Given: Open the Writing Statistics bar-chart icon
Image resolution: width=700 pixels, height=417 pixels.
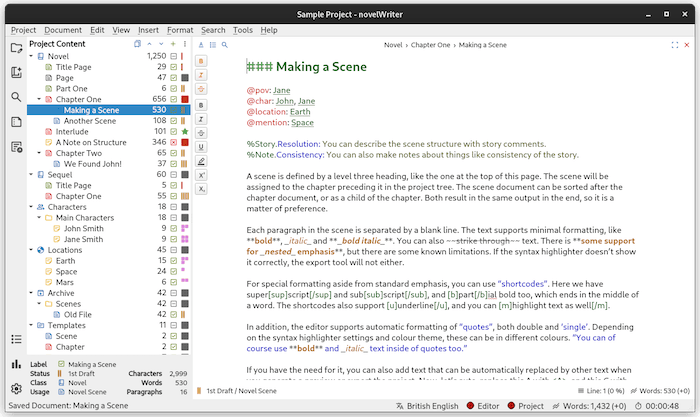Looking at the screenshot, I should 17,364.
